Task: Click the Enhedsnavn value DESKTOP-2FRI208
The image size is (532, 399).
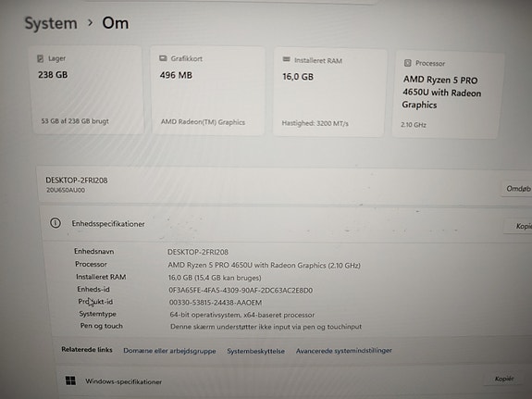Action: 198,252
